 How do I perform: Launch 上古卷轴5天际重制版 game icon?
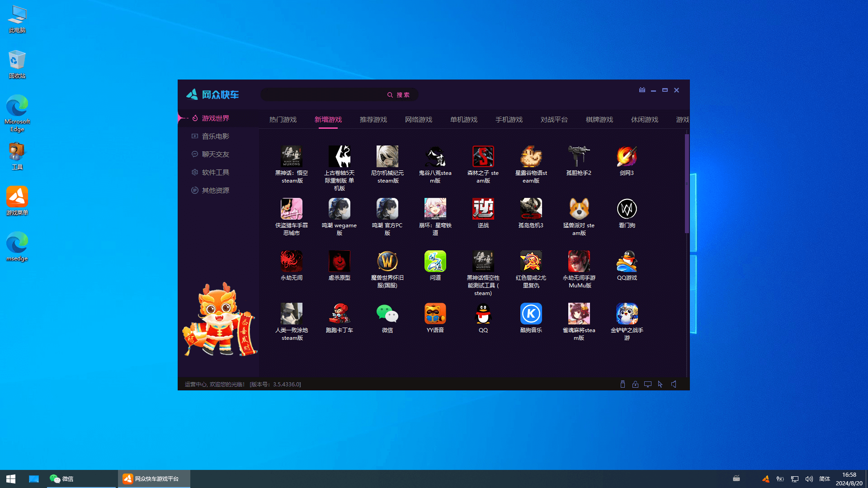(340, 156)
